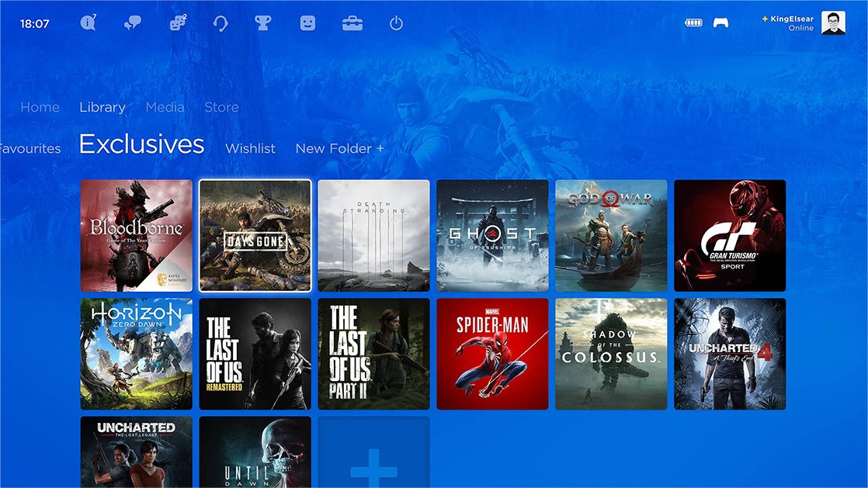Open the Wishlist folder

click(x=250, y=148)
